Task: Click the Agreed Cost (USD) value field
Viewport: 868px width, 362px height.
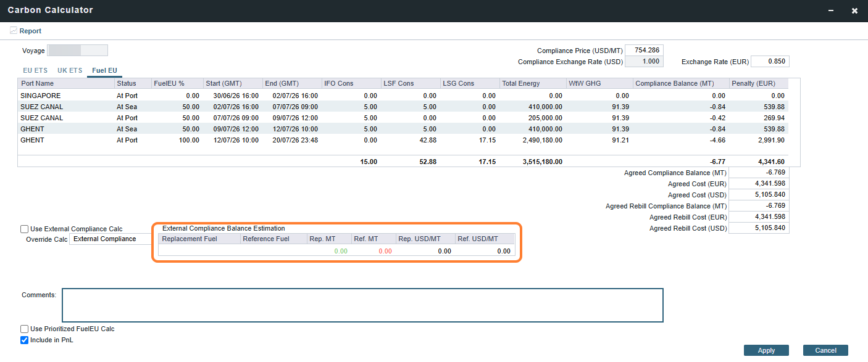Action: click(759, 195)
